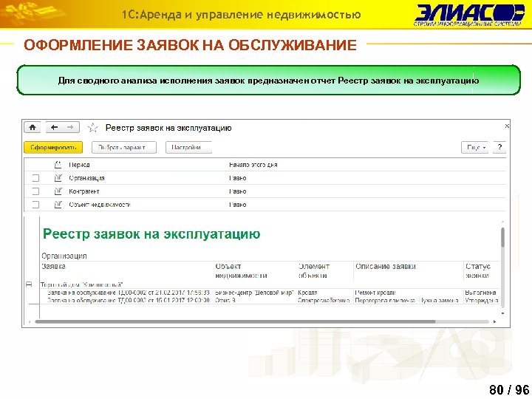Screen dimensions: 532x399
Task: Click the Организация filter icon
Action: point(58,178)
